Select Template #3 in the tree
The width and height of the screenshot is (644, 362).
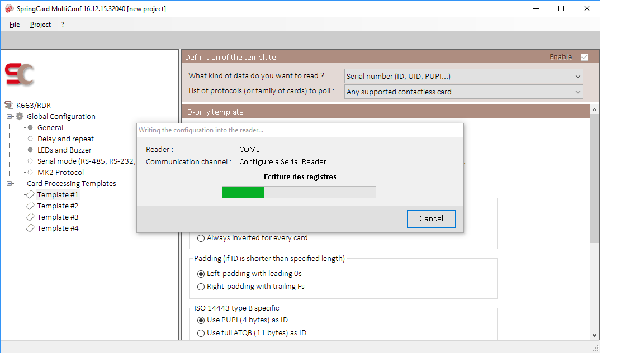(x=58, y=217)
